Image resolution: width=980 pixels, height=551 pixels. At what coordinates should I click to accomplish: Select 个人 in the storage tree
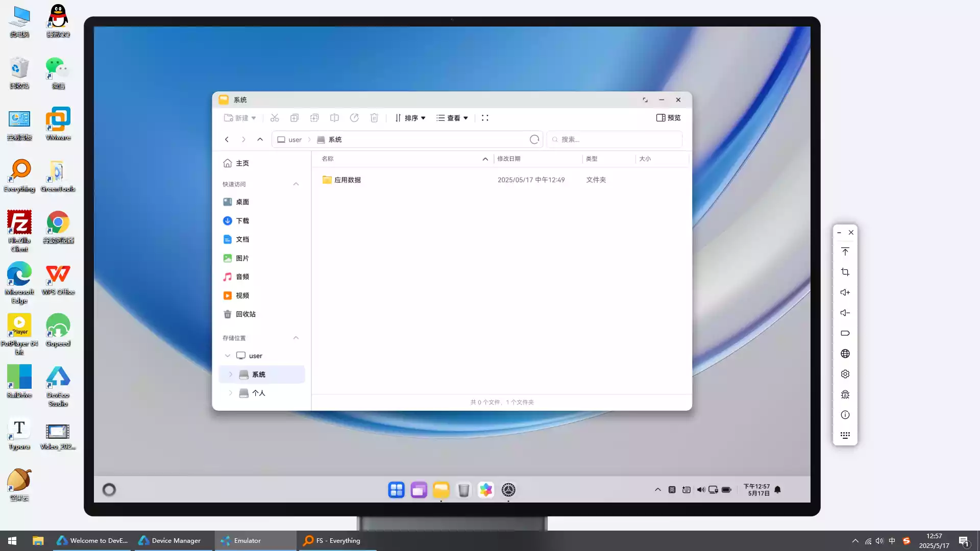pos(261,393)
